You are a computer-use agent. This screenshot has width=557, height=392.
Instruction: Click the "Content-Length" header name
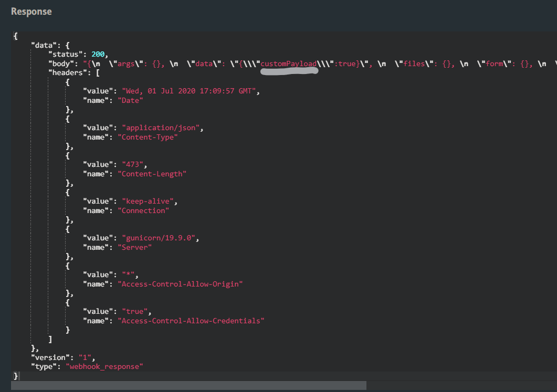pyautogui.click(x=152, y=174)
